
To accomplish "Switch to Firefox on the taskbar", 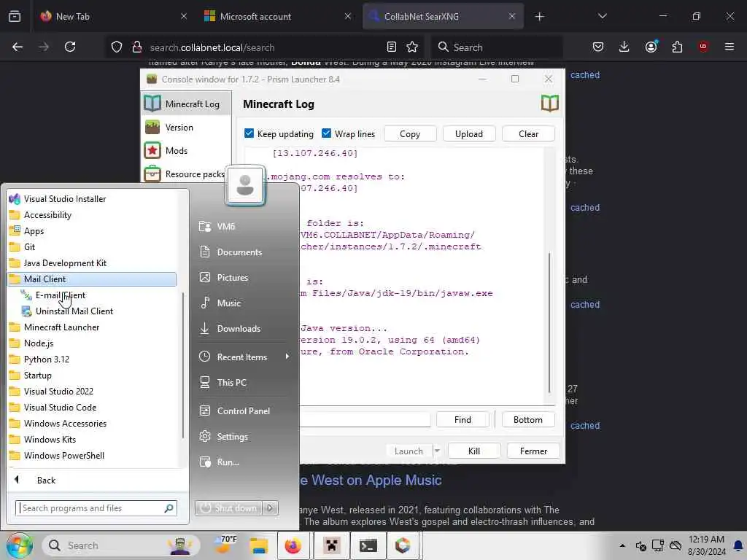I will (x=293, y=545).
